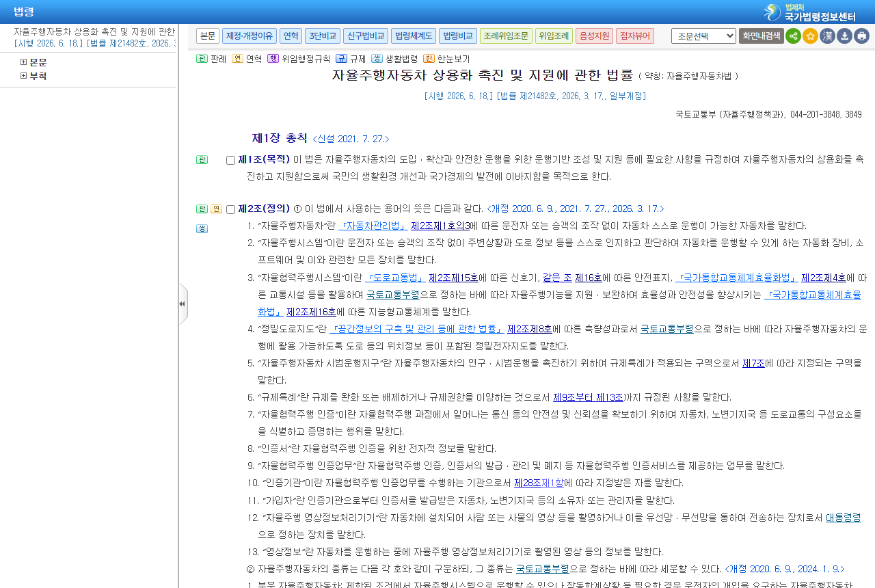Screen dimensions: 875x588
Task: Check the 제2조(정의) checkbox
Action: click(x=230, y=210)
